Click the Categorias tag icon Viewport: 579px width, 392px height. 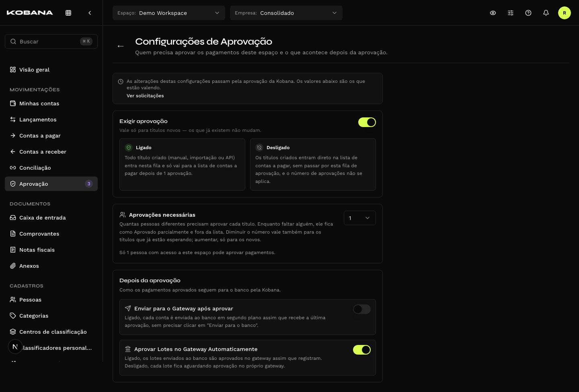tap(13, 316)
